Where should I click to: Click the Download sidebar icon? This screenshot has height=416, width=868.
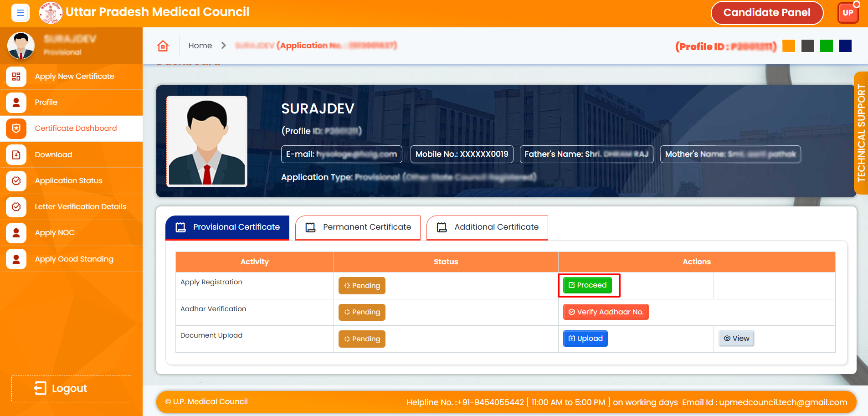(16, 155)
